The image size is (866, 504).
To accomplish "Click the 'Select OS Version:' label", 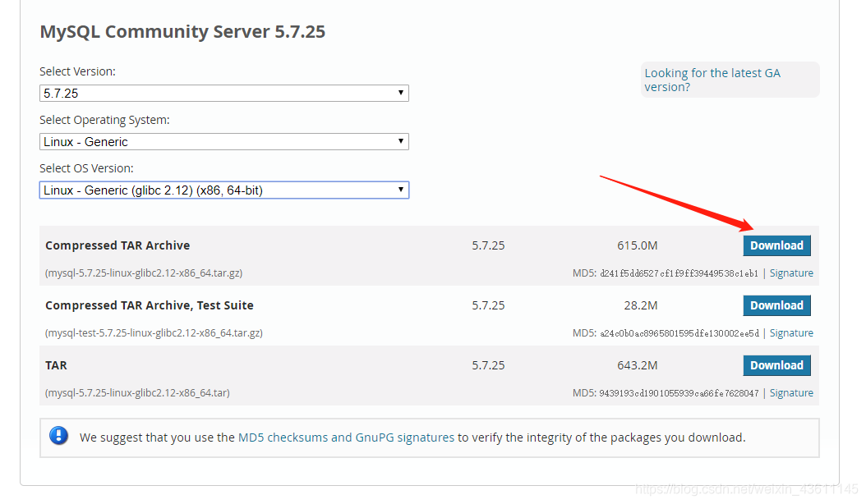I will pyautogui.click(x=86, y=168).
